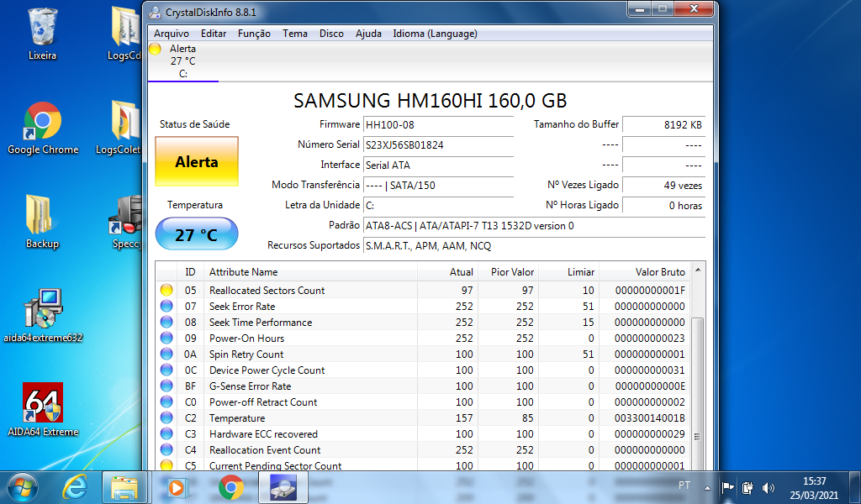This screenshot has height=504, width=861.
Task: Click the supported features field S.M.A.R.T., APM, AAM, NCQ
Action: click(x=534, y=245)
